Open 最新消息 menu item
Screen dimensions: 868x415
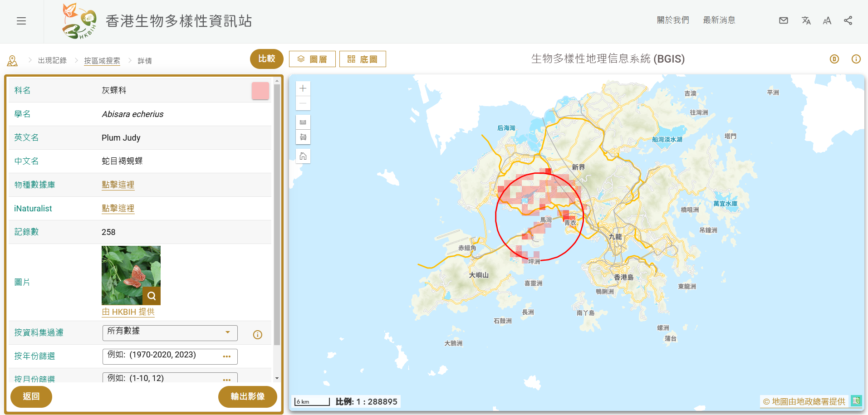(x=719, y=20)
